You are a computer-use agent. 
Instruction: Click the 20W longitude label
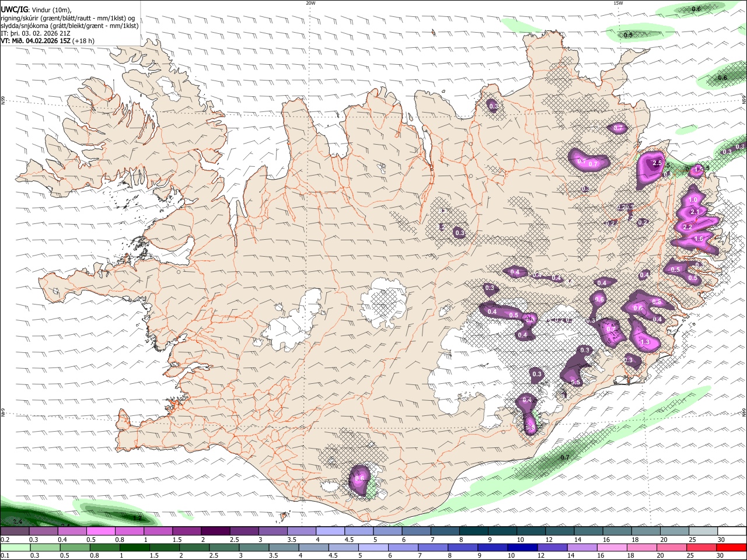[310, 3]
